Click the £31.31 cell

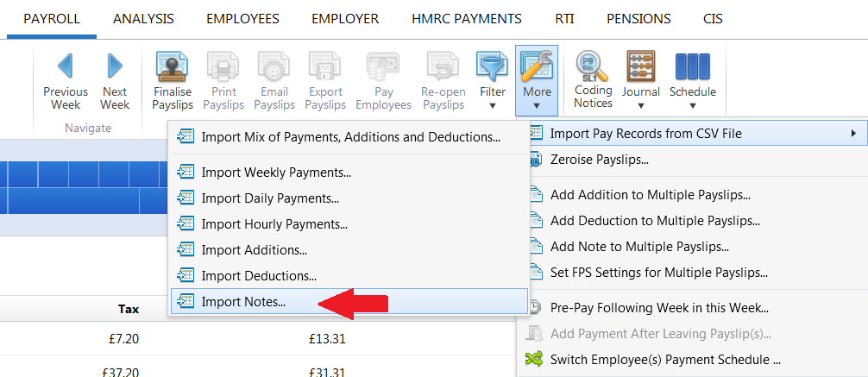(327, 373)
